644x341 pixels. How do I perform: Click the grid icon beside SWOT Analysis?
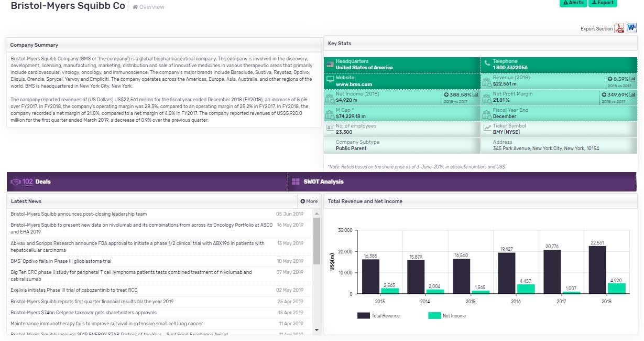[x=296, y=182]
